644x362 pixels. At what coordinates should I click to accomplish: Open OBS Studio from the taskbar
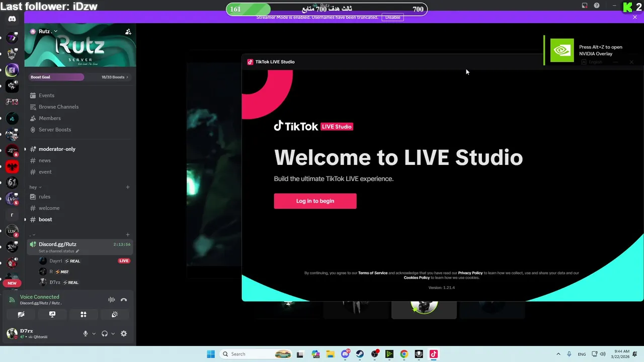coord(375,354)
